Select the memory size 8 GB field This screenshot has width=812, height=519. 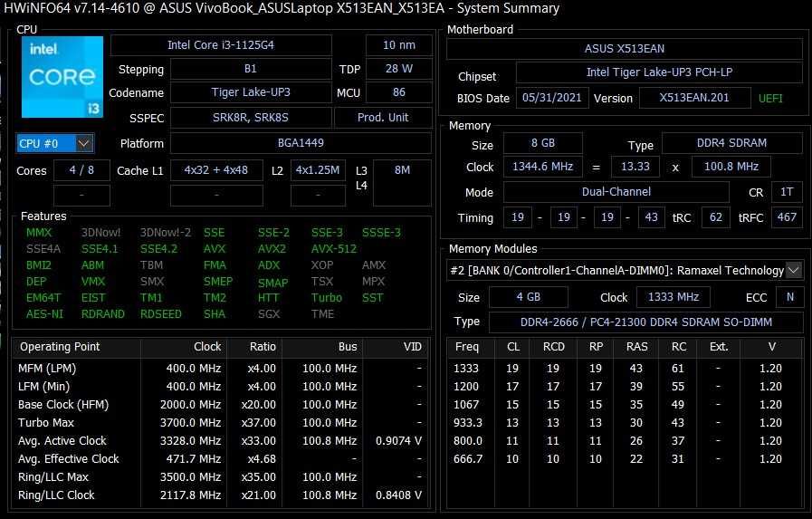(543, 143)
